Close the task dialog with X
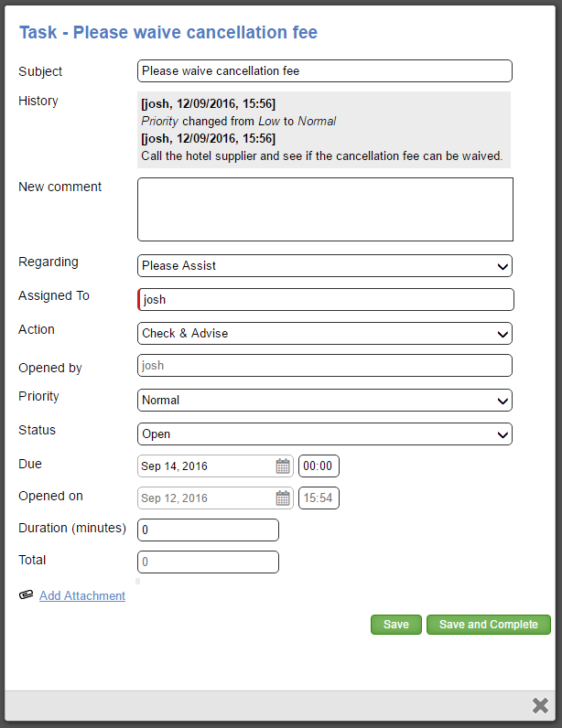This screenshot has height=728, width=562. click(x=540, y=704)
